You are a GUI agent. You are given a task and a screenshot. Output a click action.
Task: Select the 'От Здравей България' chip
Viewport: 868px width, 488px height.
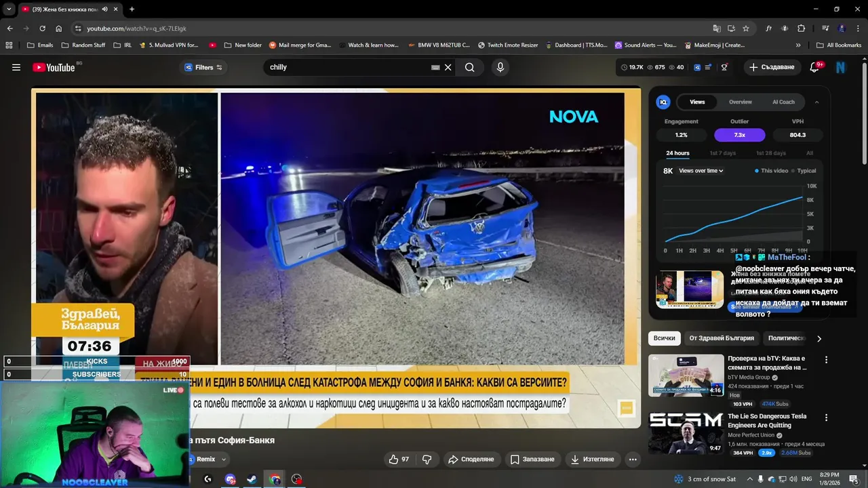click(x=722, y=338)
